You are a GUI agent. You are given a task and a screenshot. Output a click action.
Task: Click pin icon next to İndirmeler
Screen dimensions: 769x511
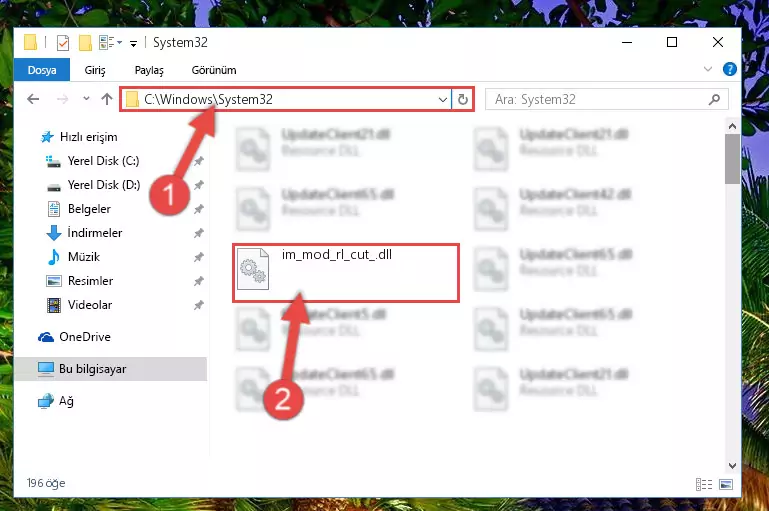click(199, 233)
